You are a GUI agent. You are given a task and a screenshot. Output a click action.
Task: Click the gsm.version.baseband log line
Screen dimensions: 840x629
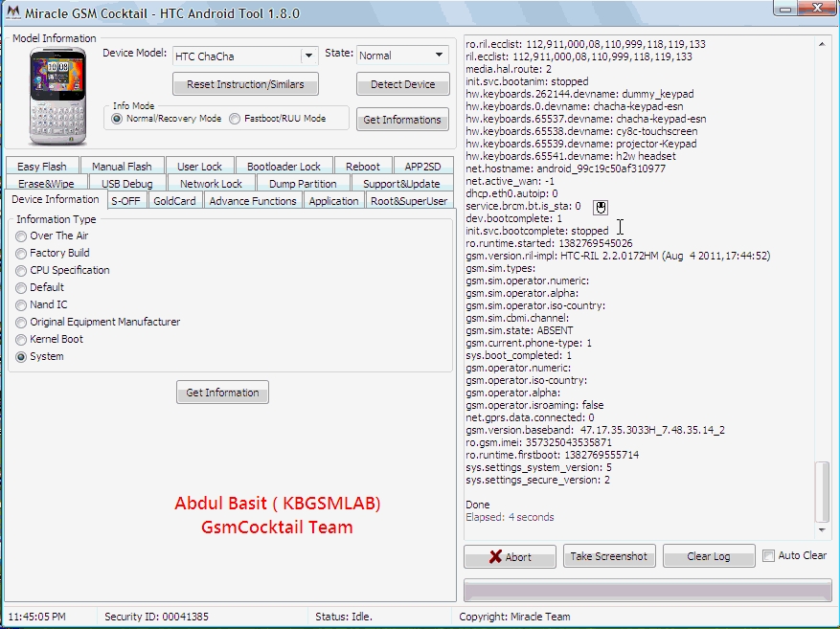595,431
